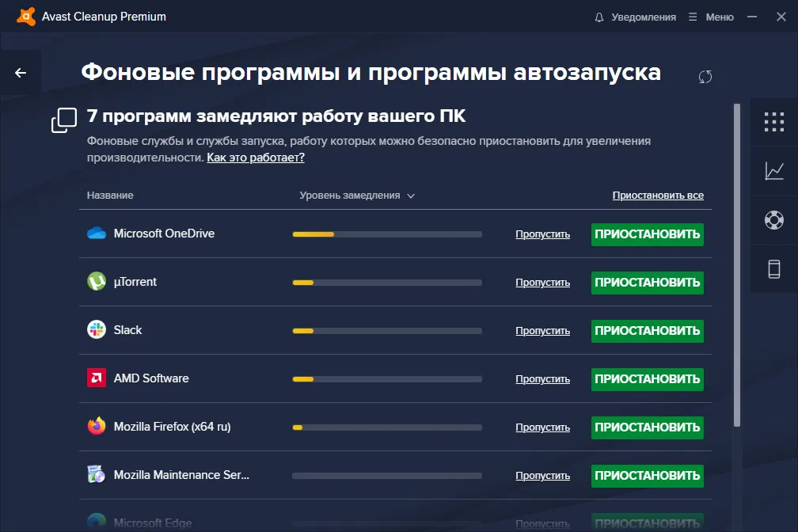Click the Avast logo in the title bar
Viewport: 798px width, 532px height.
25,16
